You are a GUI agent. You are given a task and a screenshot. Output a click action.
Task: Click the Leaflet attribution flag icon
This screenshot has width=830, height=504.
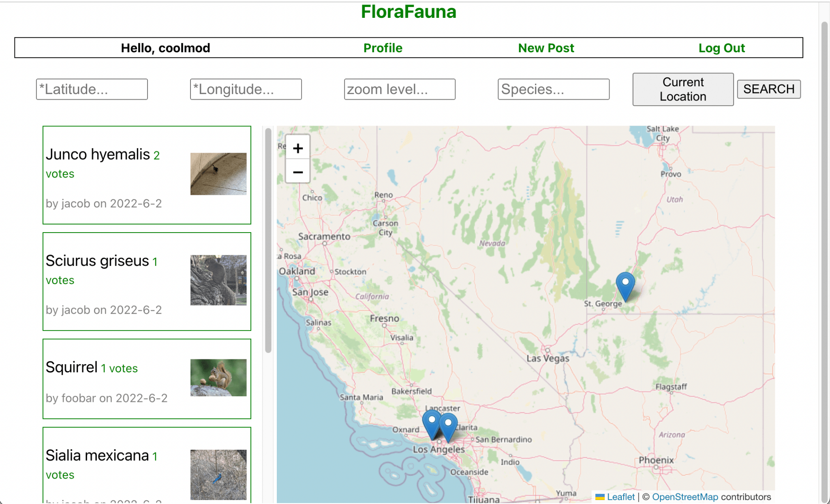pos(599,497)
